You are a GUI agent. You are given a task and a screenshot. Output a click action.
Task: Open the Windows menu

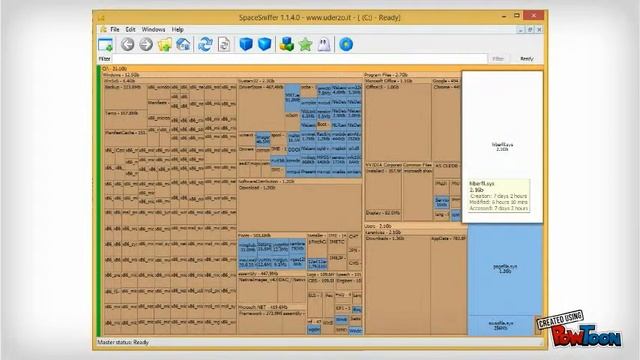pos(153,29)
